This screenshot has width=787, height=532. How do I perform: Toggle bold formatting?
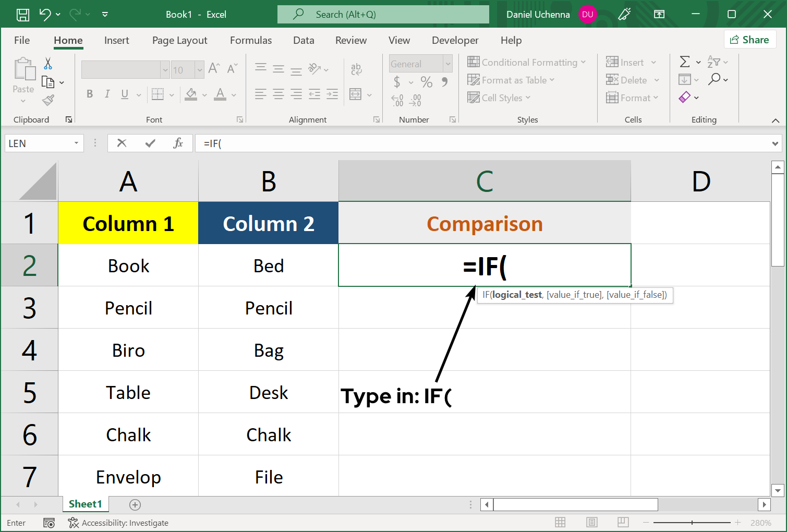pos(89,94)
